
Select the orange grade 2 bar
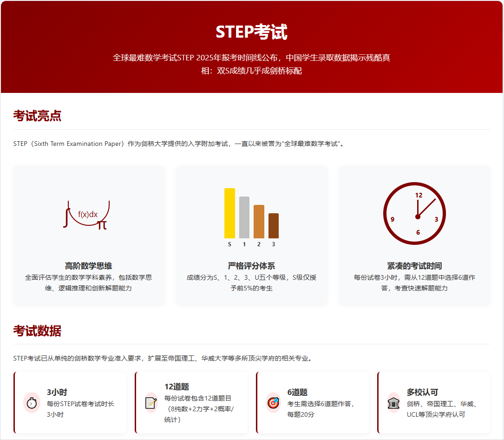[259, 222]
